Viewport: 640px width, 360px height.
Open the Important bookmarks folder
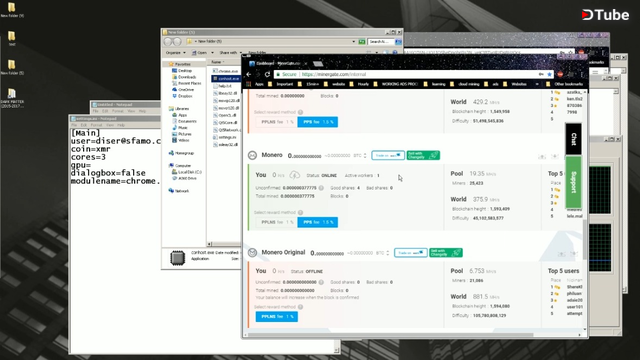pyautogui.click(x=281, y=84)
